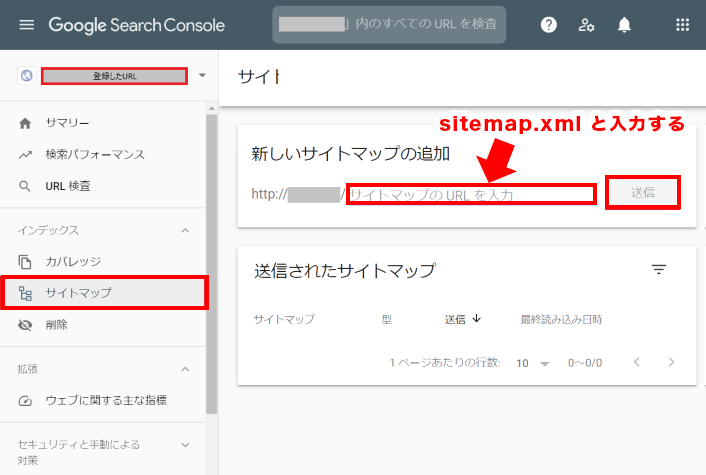Open user and permission settings icon

[x=586, y=25]
